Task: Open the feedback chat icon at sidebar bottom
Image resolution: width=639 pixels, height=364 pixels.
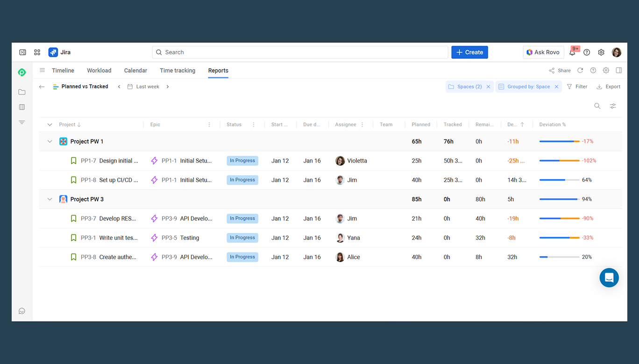Action: [x=22, y=311]
